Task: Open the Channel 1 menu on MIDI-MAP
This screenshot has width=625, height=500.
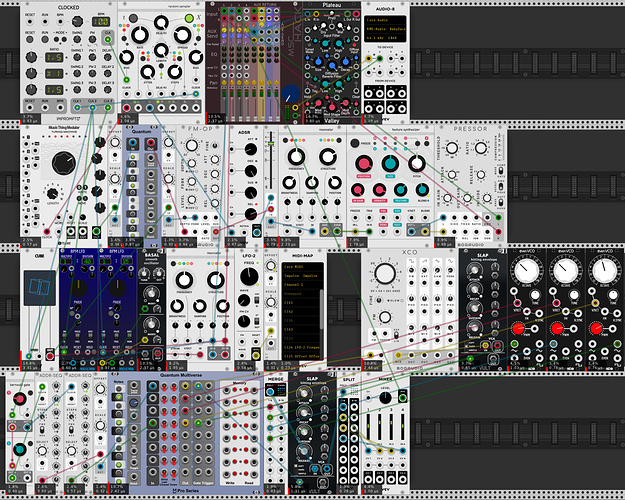Action: [303, 285]
